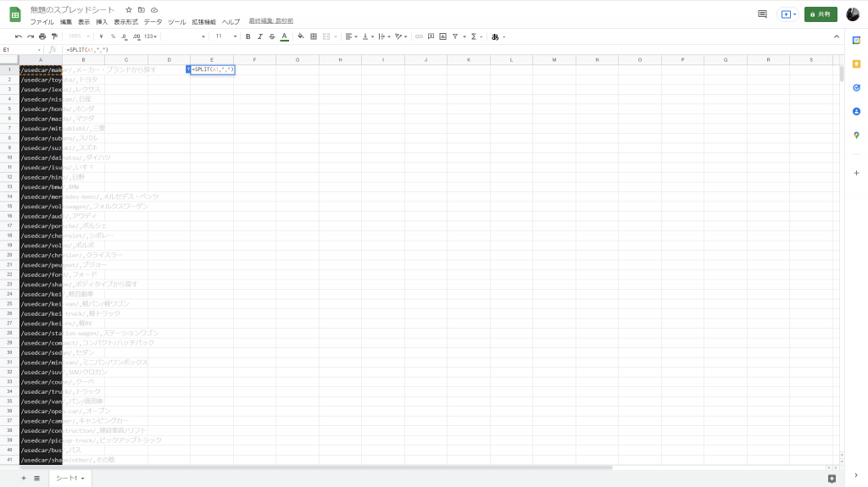
Task: Select the Paint format tool
Action: 54,36
